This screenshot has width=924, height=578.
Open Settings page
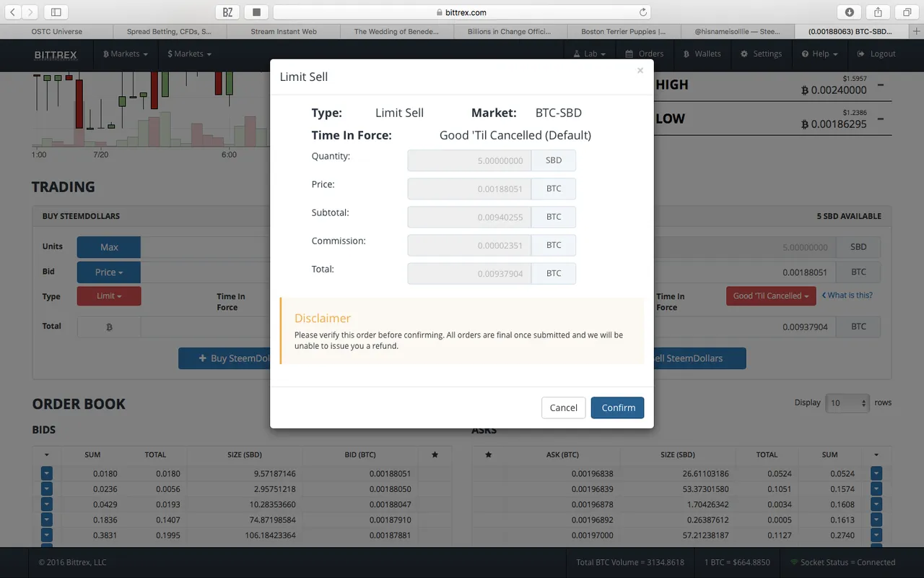(762, 54)
